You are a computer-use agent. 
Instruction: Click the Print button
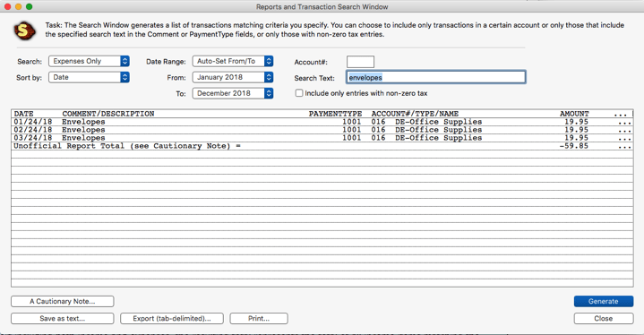[259, 319]
